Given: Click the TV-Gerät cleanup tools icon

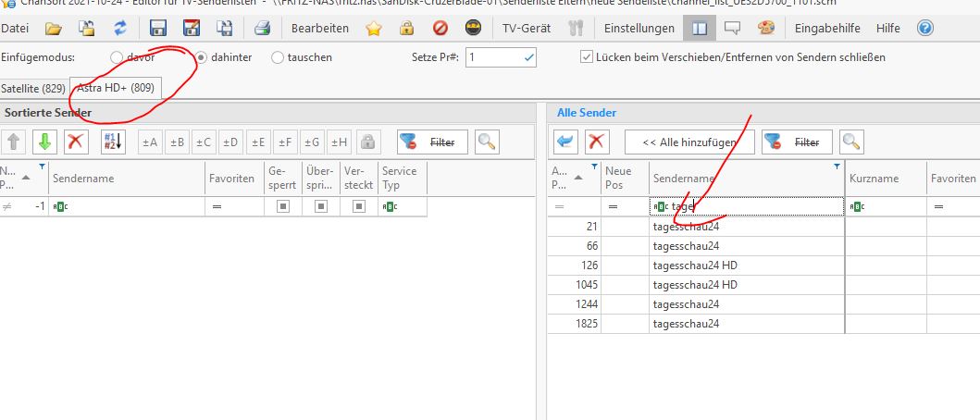Looking at the screenshot, I should point(575,28).
